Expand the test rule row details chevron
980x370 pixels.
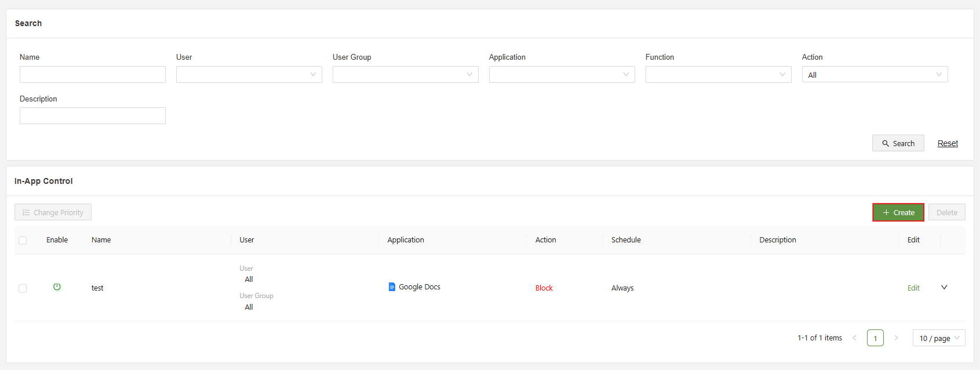[x=944, y=287]
